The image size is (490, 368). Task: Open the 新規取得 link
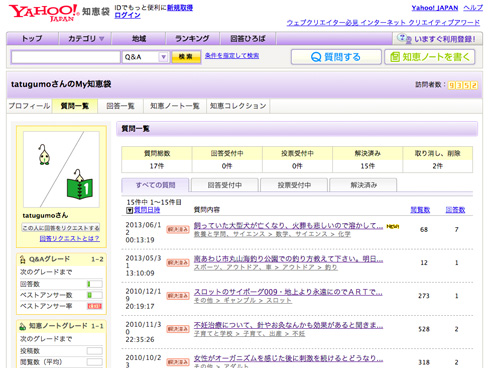[180, 8]
